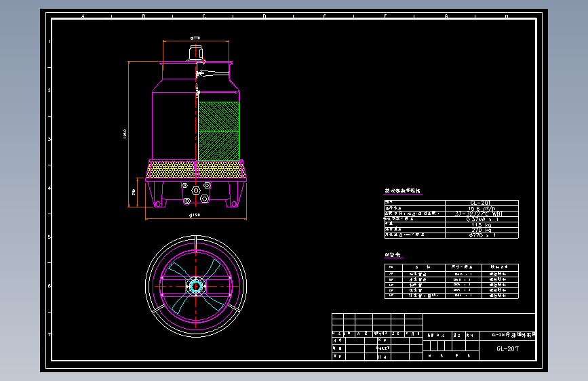Click the GL-20T label in title block
588x381 pixels.
click(508, 348)
